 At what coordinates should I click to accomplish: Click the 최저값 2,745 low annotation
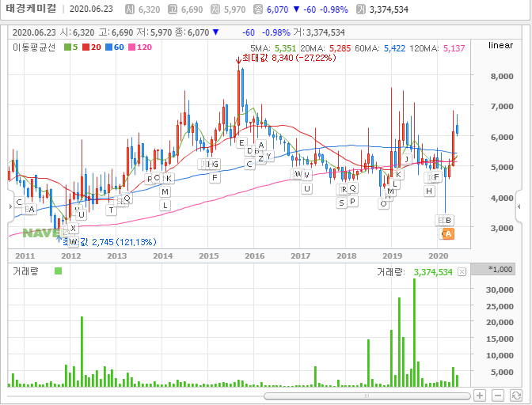(109, 241)
